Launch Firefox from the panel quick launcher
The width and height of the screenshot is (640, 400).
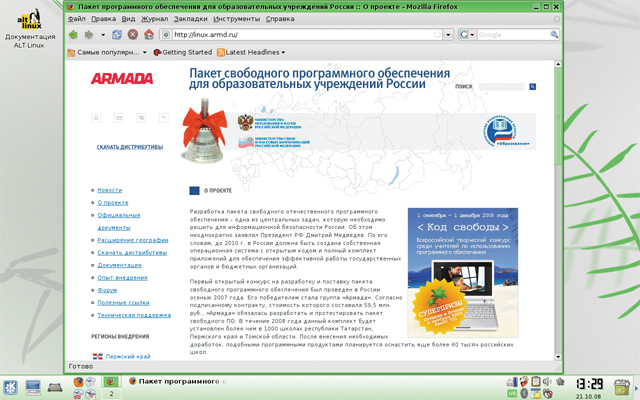78,382
